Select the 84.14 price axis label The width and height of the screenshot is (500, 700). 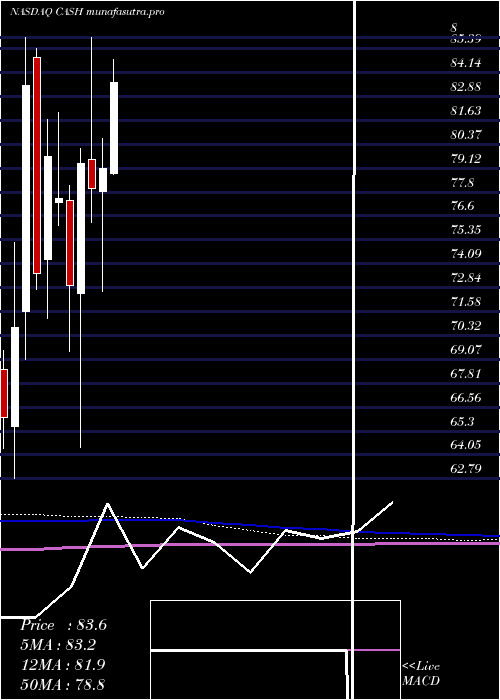pyautogui.click(x=466, y=63)
